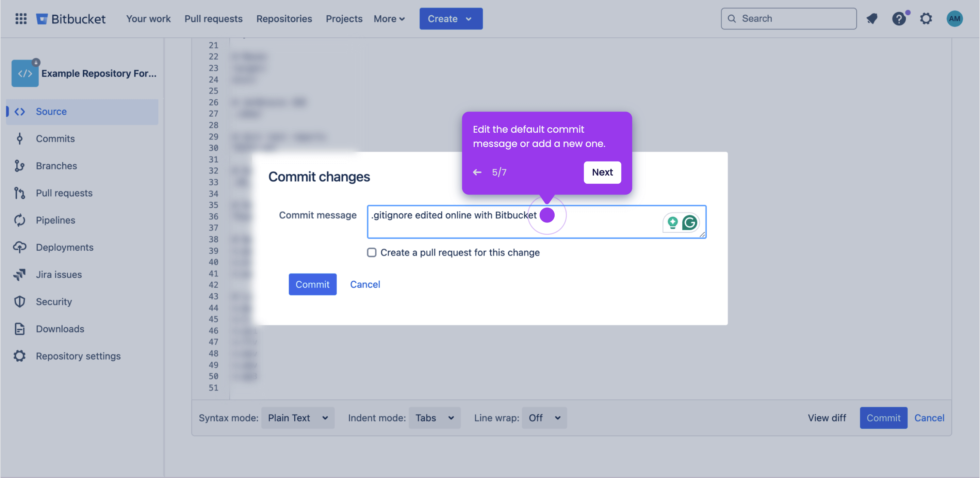Click Commit in the Commit changes dialog
Image resolution: width=980 pixels, height=478 pixels.
(x=312, y=284)
